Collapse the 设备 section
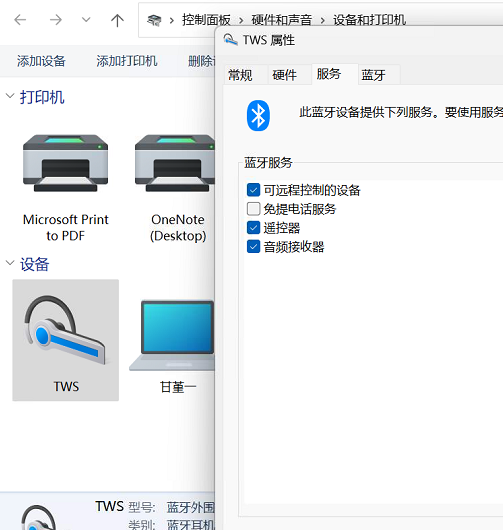Viewport: 503px width, 530px height. [x=10, y=263]
